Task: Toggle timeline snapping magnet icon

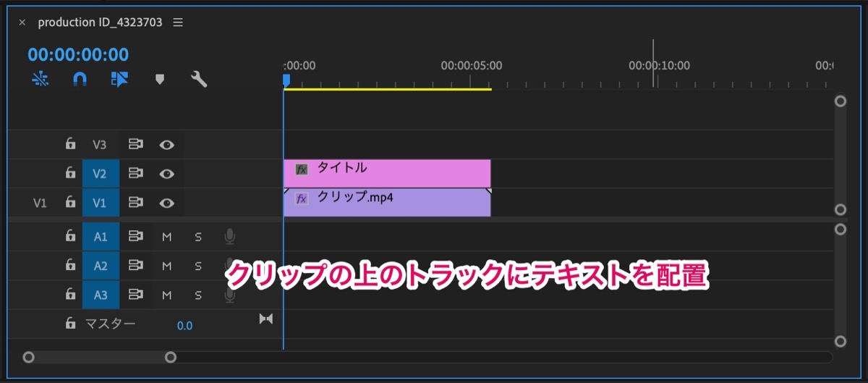Action: [80, 79]
